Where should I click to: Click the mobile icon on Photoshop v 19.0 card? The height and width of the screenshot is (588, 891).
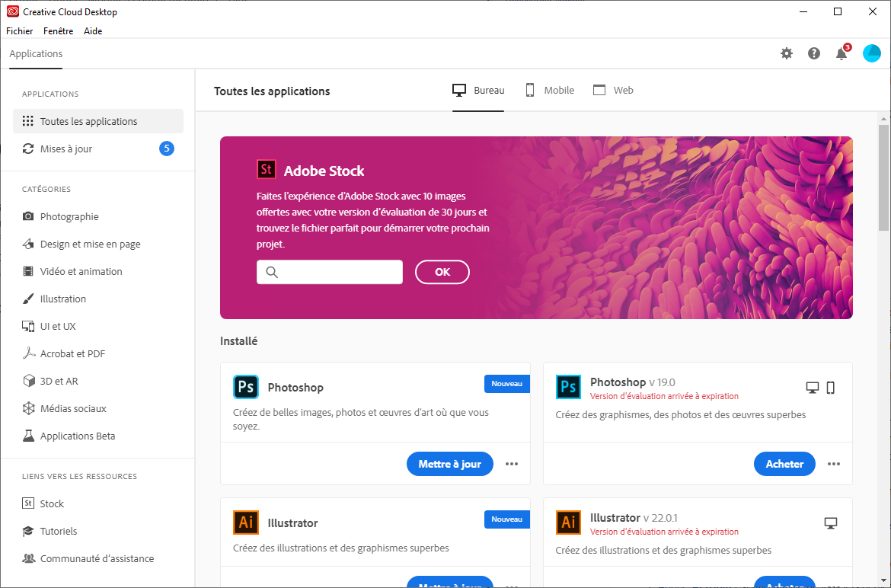click(x=830, y=388)
